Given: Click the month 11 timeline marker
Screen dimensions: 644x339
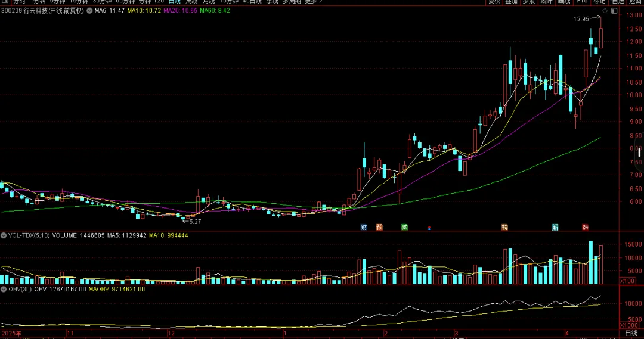Looking at the screenshot, I should click(70, 333).
